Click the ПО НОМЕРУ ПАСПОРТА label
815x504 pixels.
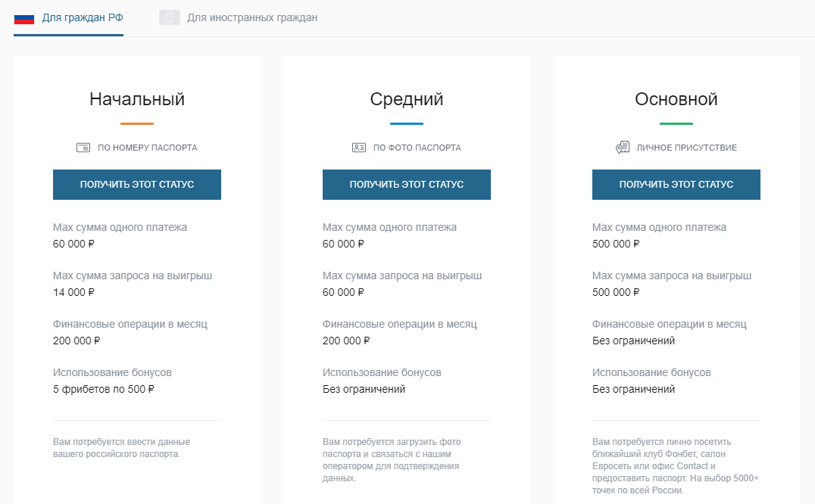coord(148,148)
